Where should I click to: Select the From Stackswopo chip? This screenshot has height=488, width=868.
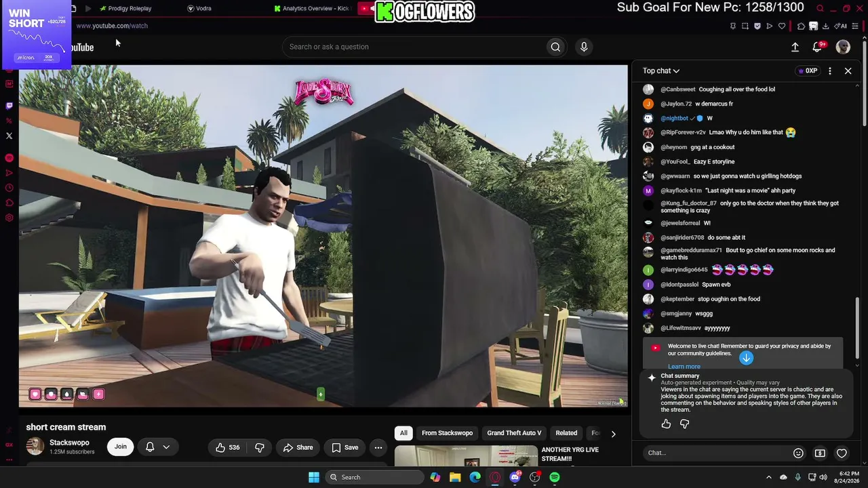(x=447, y=433)
